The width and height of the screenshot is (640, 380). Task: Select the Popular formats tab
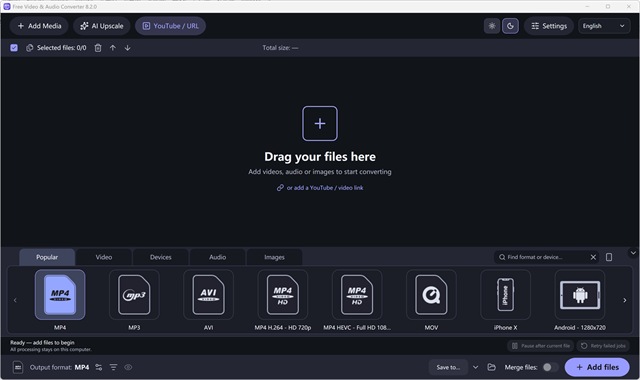[x=47, y=257]
